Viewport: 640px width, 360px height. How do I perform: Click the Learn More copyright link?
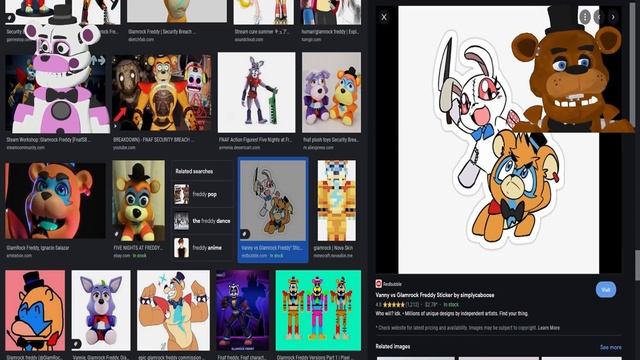coord(549,328)
